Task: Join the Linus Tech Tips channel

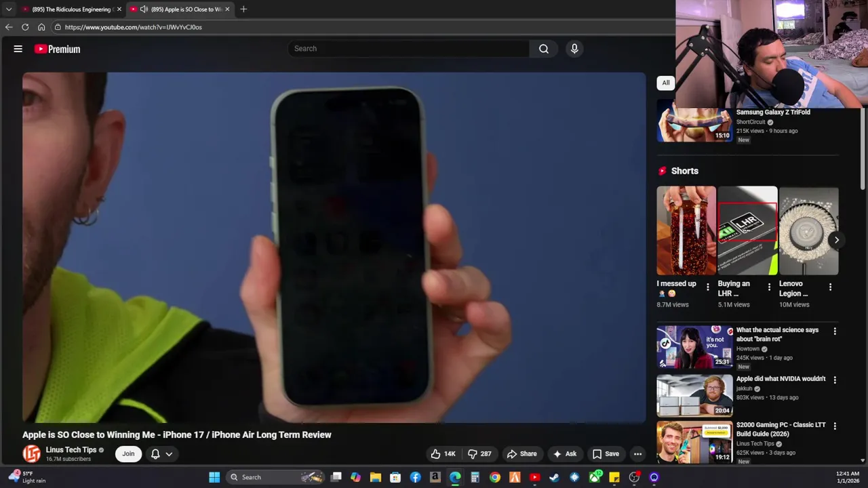Action: (128, 454)
